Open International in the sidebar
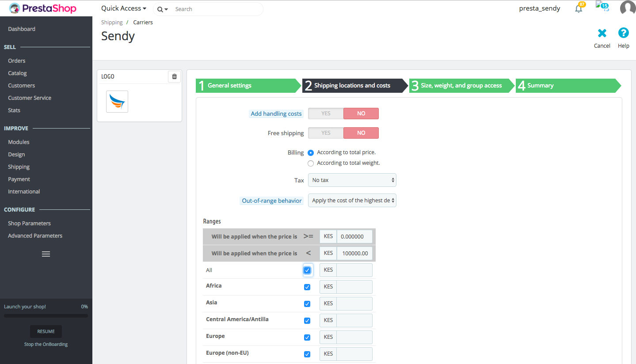This screenshot has width=636, height=364. tap(24, 192)
